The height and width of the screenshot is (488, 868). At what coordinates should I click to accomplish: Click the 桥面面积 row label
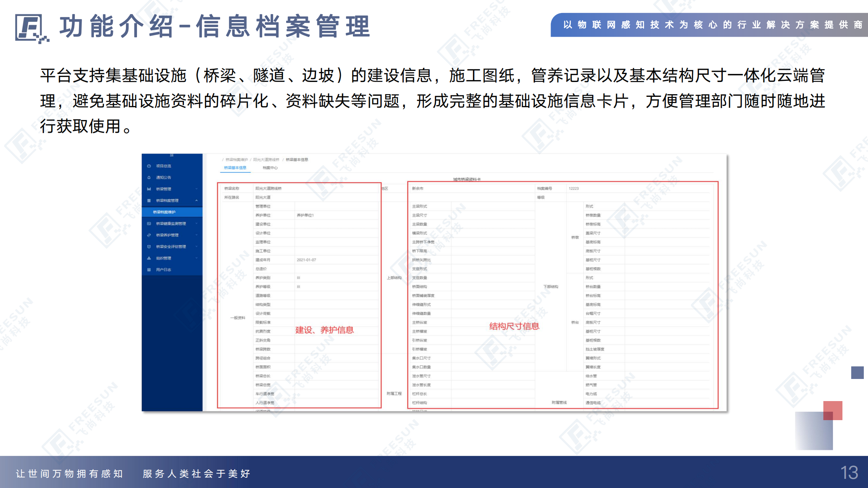coord(263,367)
